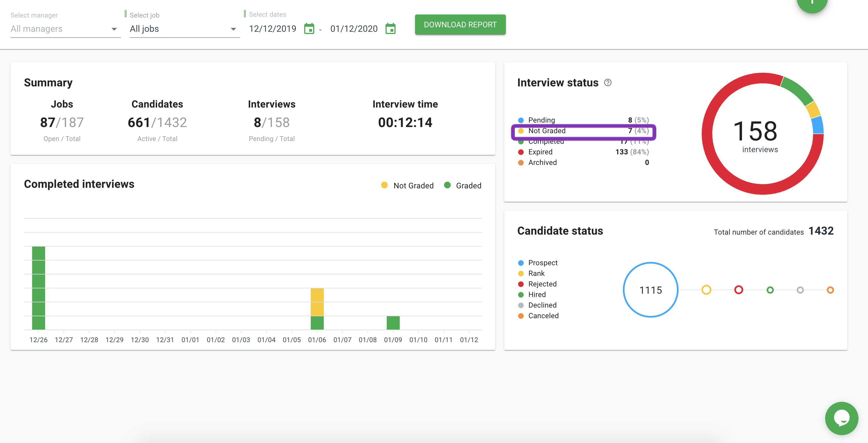This screenshot has height=443, width=868.
Task: Open the end date calendar picker
Action: click(390, 29)
